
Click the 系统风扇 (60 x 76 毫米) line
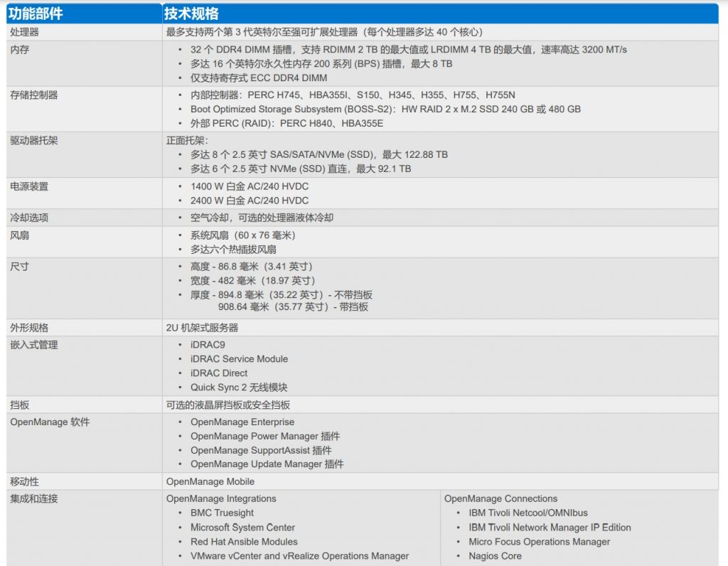click(243, 235)
